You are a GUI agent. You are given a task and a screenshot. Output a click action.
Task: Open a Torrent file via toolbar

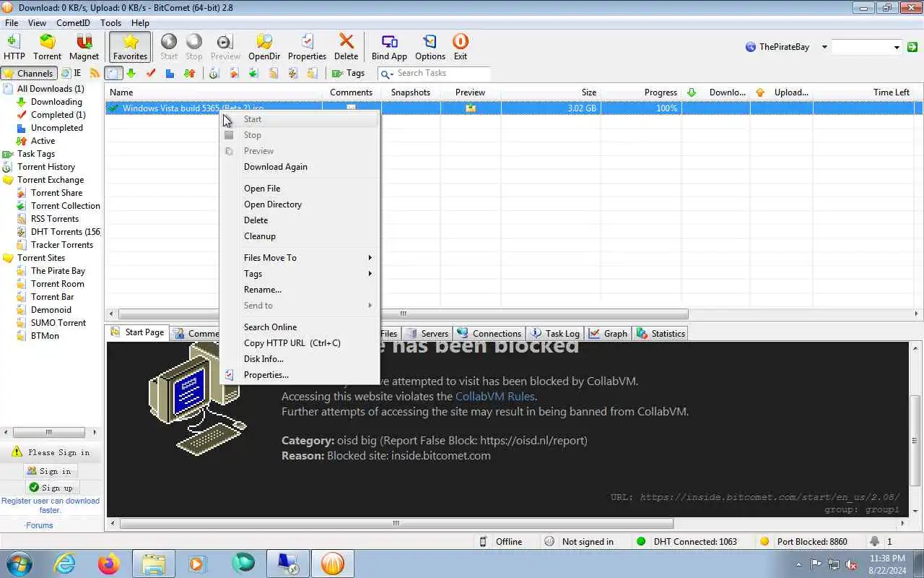(x=47, y=47)
